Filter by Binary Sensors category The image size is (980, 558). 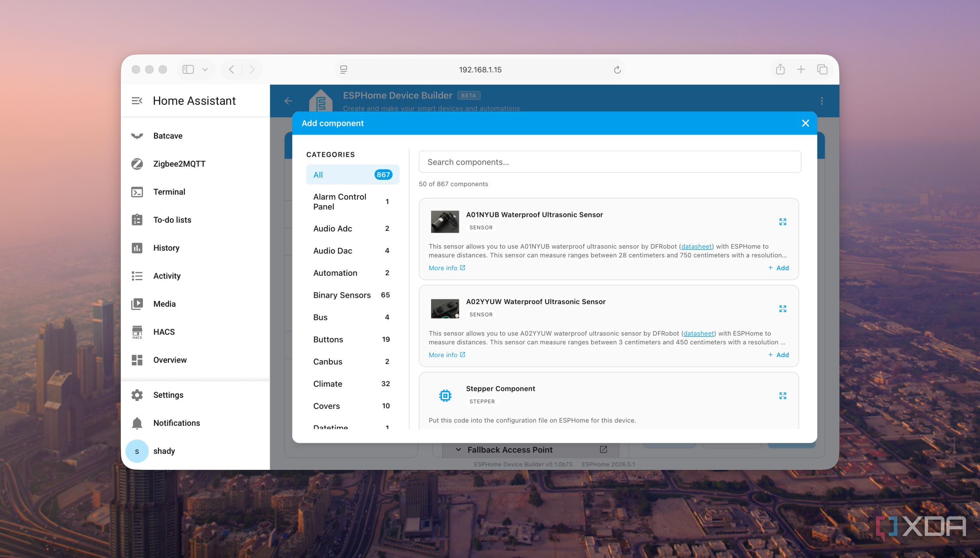pos(353,295)
